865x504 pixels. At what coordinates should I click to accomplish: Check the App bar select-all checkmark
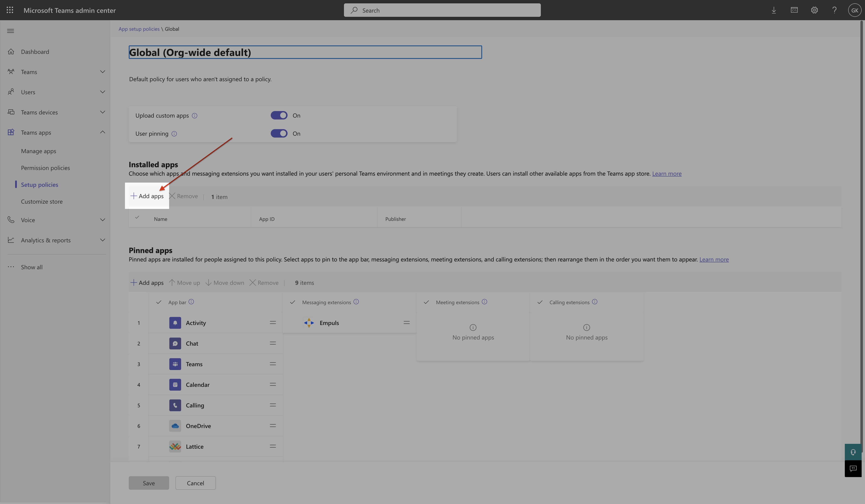pos(159,302)
